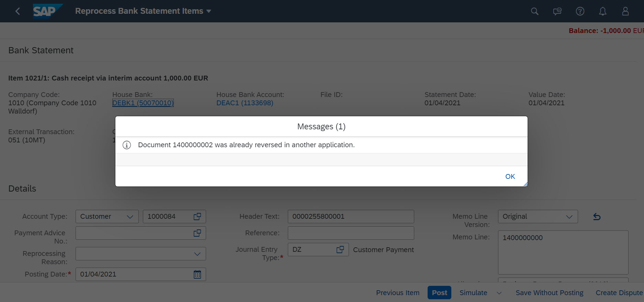This screenshot has height=302, width=644.
Task: Open value help for Journal Entry Type
Action: (340, 249)
